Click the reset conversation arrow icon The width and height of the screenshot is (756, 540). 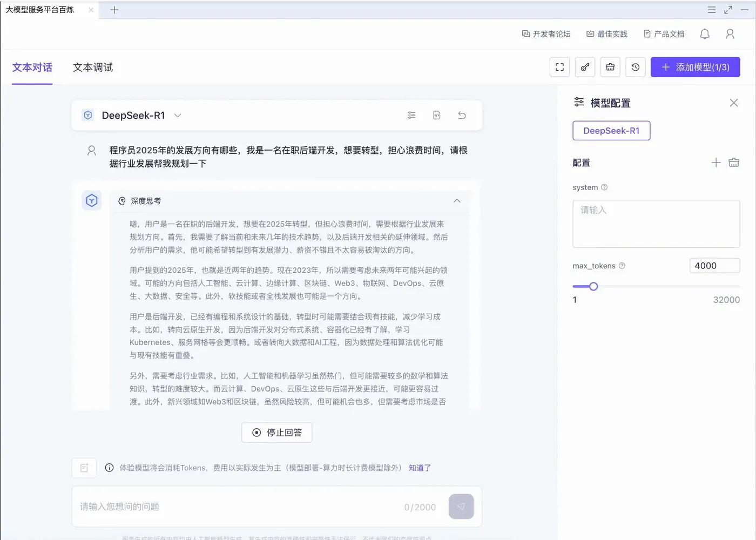pyautogui.click(x=462, y=115)
